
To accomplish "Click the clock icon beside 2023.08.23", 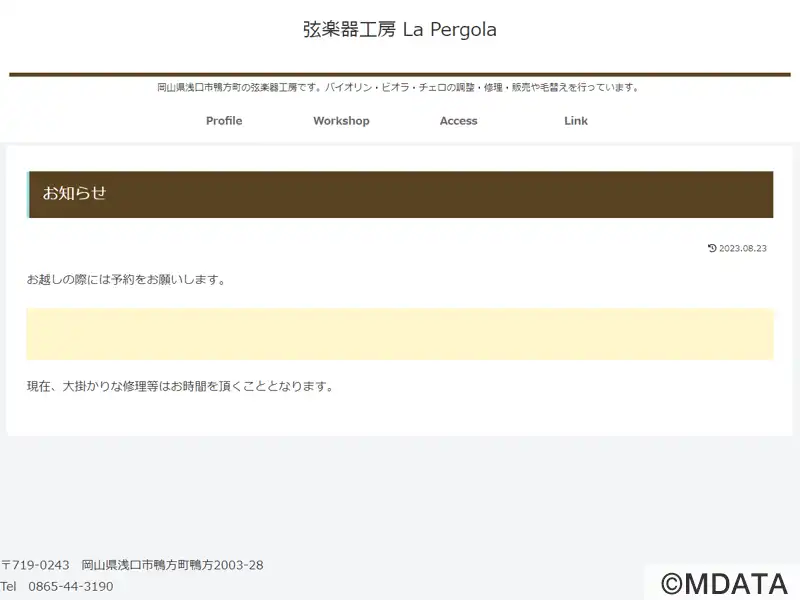I will click(x=712, y=248).
